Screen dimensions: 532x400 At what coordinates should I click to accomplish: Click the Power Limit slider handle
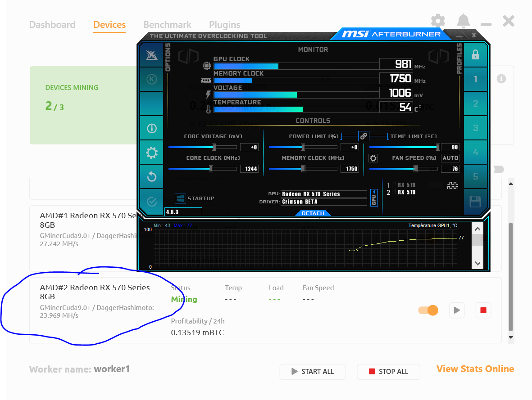(303, 147)
